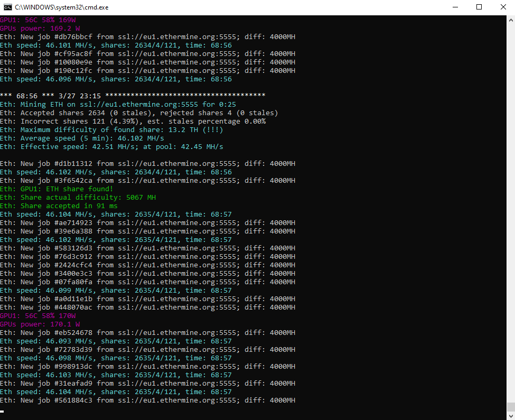
Task: Click 'Incorrect shares 121 (4.39%)' line
Action: click(x=133, y=122)
